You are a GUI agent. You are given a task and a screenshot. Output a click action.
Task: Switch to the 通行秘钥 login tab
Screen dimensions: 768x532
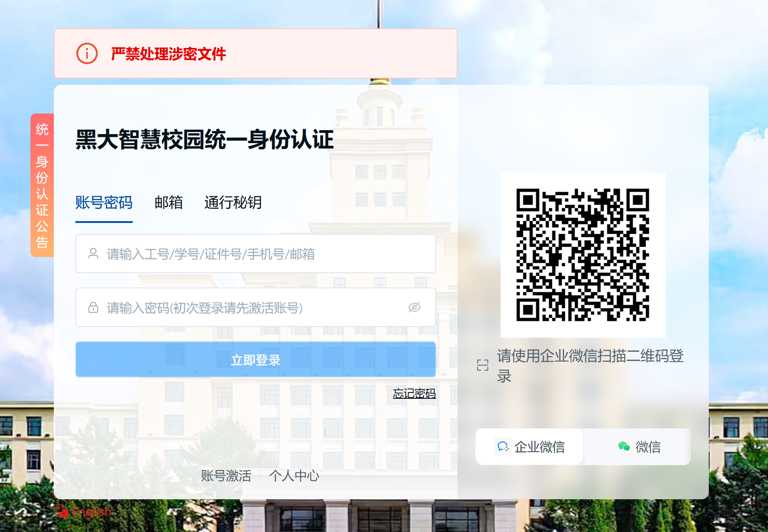pyautogui.click(x=233, y=203)
